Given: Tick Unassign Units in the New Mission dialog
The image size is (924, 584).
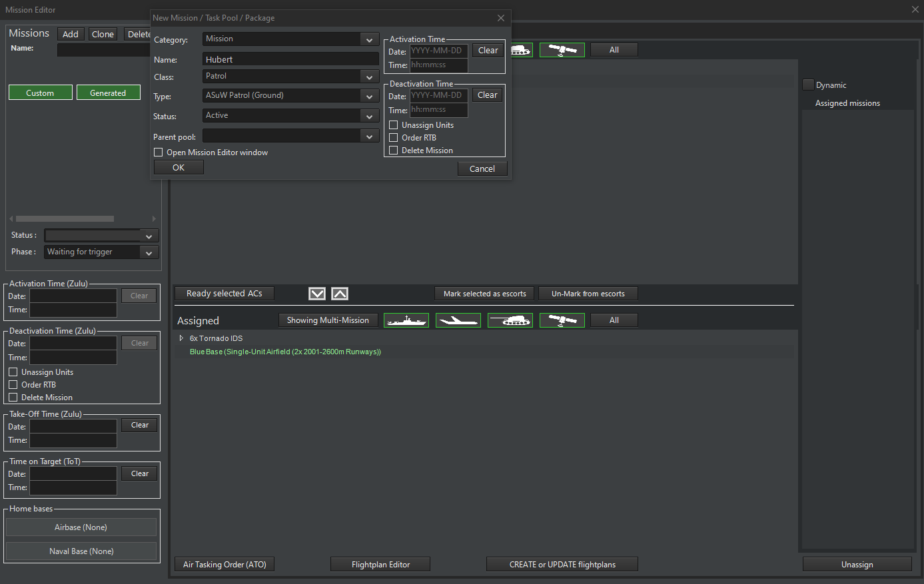Looking at the screenshot, I should coord(394,125).
